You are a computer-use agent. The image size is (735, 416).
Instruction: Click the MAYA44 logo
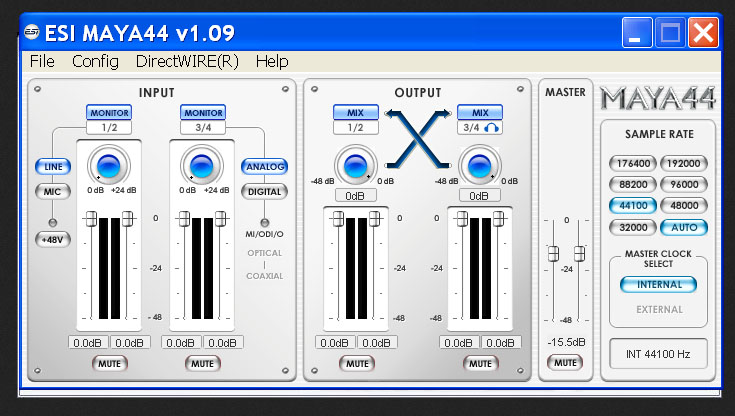pos(658,98)
